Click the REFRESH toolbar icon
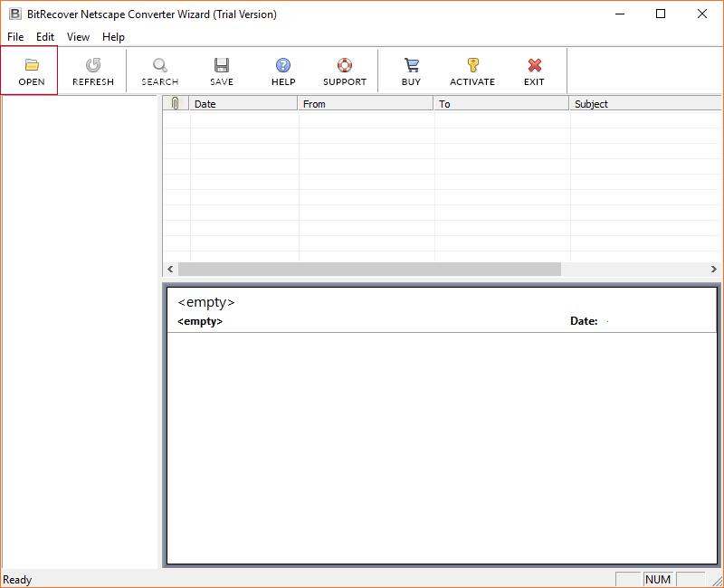 (x=93, y=65)
